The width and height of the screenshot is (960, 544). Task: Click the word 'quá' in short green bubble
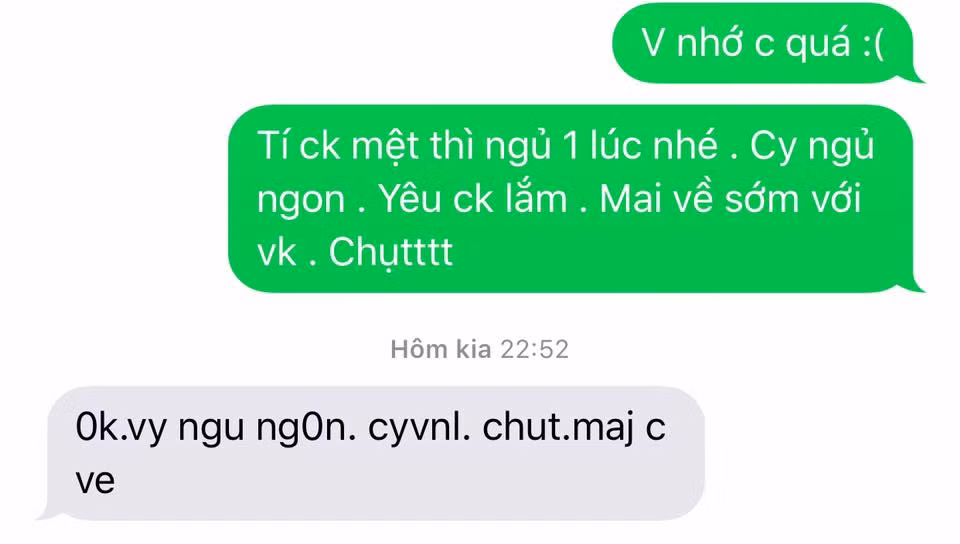pyautogui.click(x=818, y=45)
